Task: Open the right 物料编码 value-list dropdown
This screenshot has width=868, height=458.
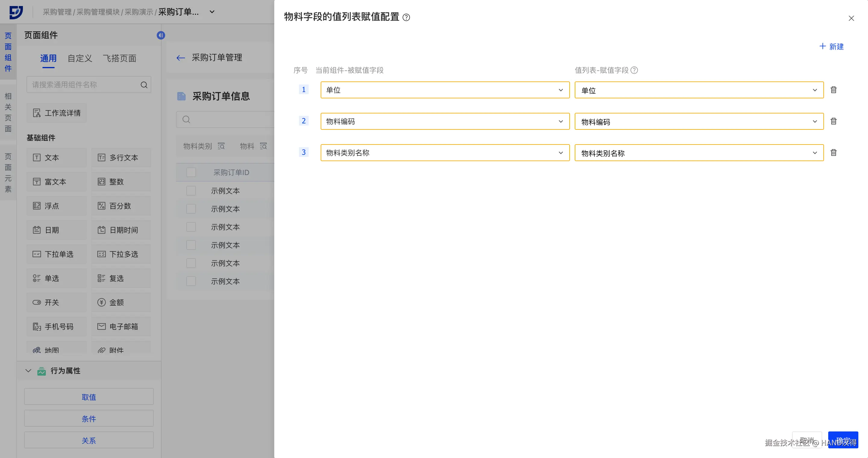Action: pyautogui.click(x=699, y=121)
